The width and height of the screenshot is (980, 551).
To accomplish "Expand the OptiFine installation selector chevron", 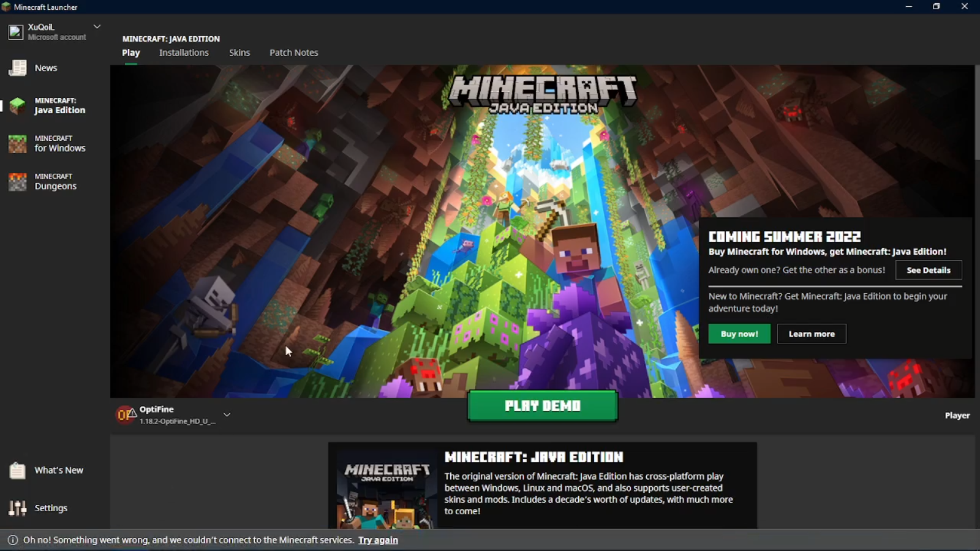I will point(227,414).
